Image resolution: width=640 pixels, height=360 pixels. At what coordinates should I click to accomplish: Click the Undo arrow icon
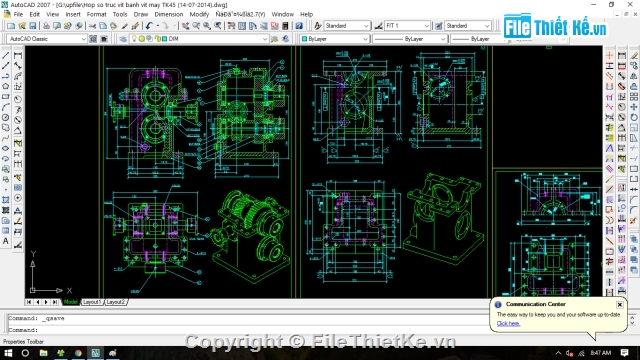pyautogui.click(x=149, y=26)
